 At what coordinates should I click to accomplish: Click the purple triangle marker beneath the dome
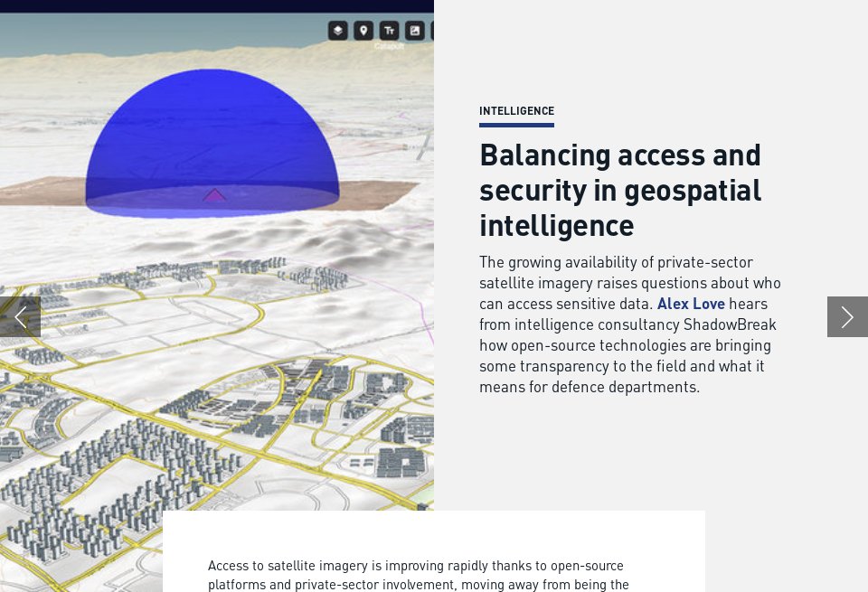214,195
